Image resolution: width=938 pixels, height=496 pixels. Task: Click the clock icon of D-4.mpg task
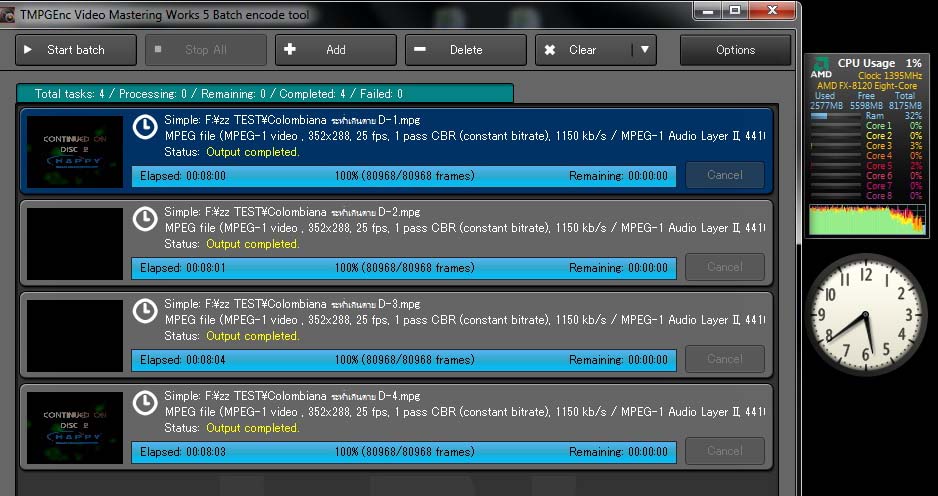[145, 403]
